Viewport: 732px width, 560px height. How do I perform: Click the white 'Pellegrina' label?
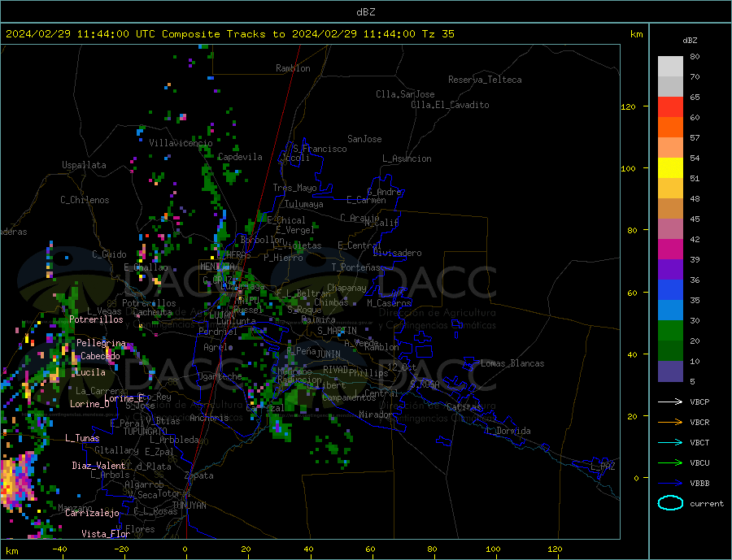[x=102, y=343]
